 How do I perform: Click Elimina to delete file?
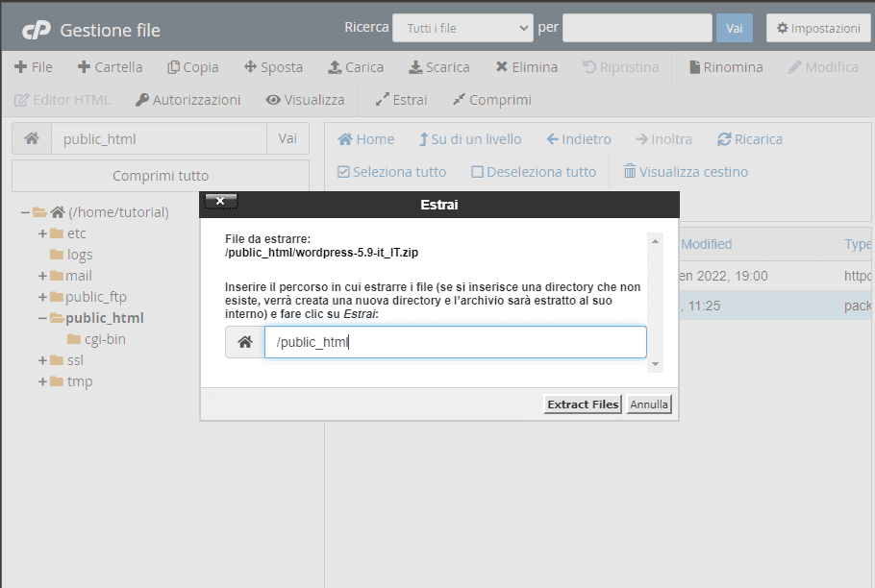[527, 67]
